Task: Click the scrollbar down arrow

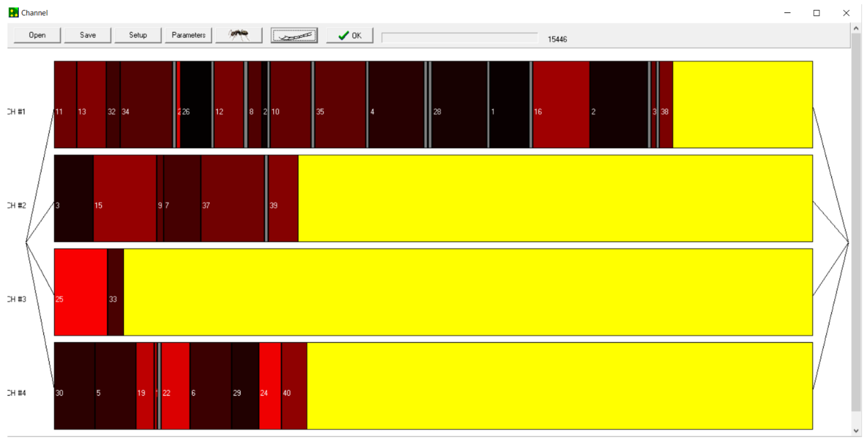Action: tap(856, 431)
